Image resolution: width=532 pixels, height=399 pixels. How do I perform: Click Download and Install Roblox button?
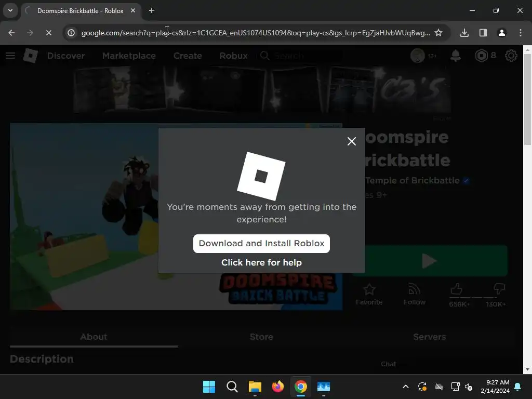261,243
